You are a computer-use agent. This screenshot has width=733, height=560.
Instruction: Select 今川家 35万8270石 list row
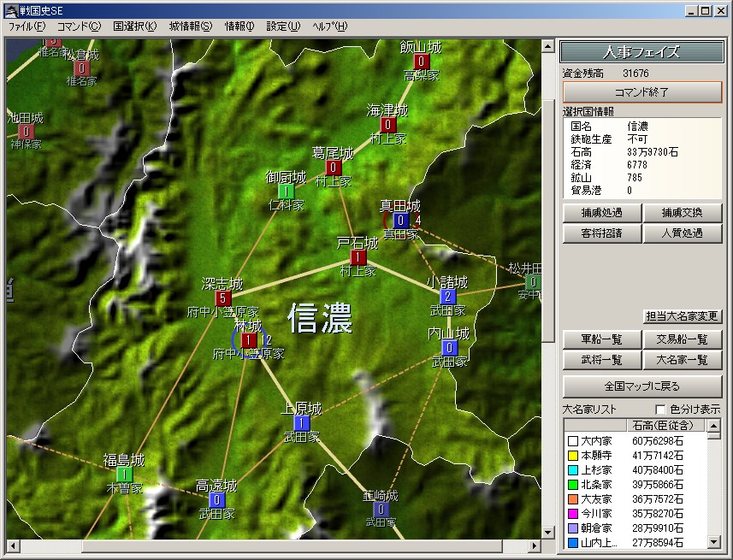(x=636, y=513)
